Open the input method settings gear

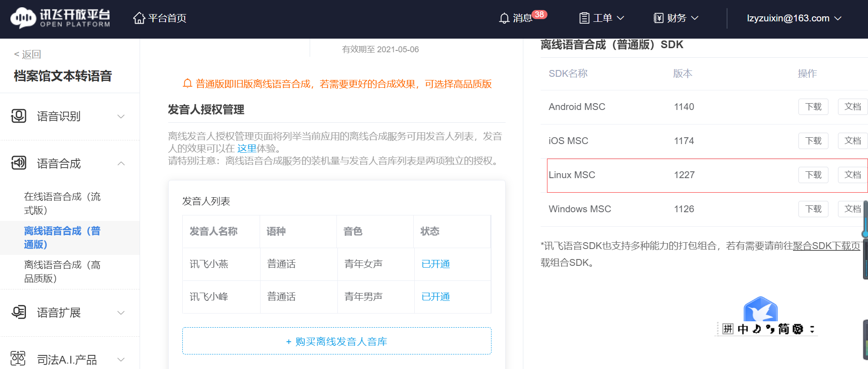tap(798, 329)
